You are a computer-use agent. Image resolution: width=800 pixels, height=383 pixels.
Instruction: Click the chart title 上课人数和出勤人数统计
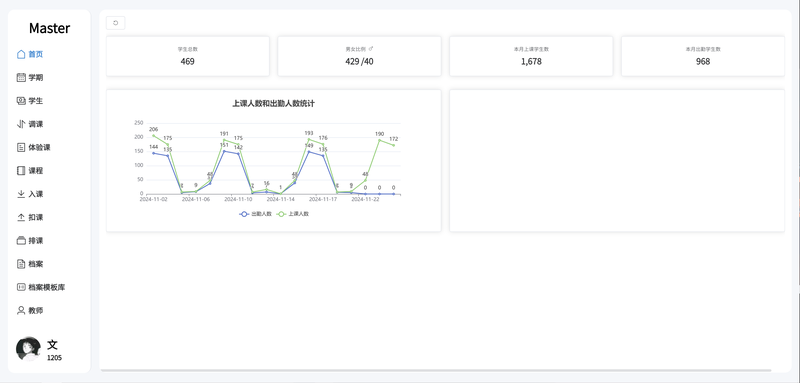pos(273,104)
